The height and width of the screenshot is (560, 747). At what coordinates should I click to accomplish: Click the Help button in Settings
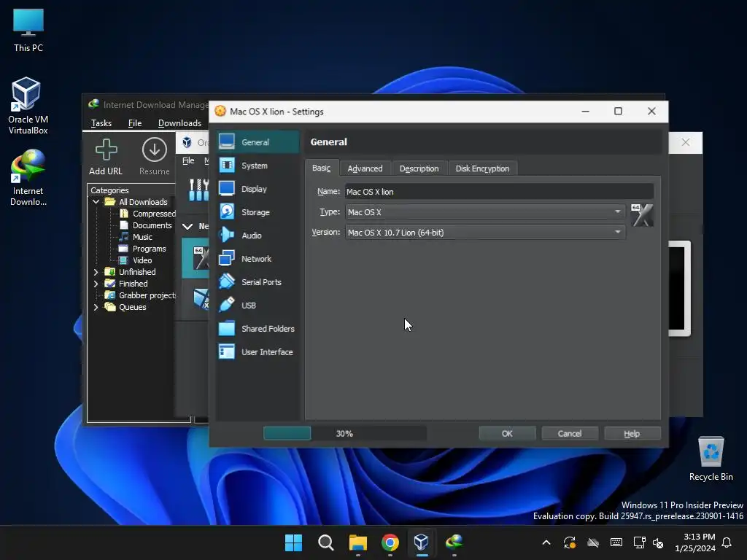coord(632,433)
